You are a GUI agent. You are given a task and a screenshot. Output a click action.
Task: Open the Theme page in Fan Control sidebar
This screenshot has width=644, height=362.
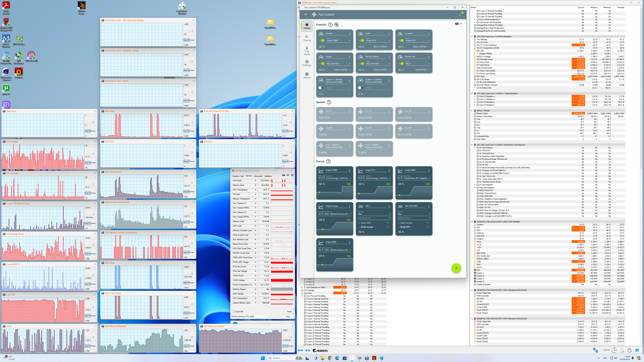307,38
